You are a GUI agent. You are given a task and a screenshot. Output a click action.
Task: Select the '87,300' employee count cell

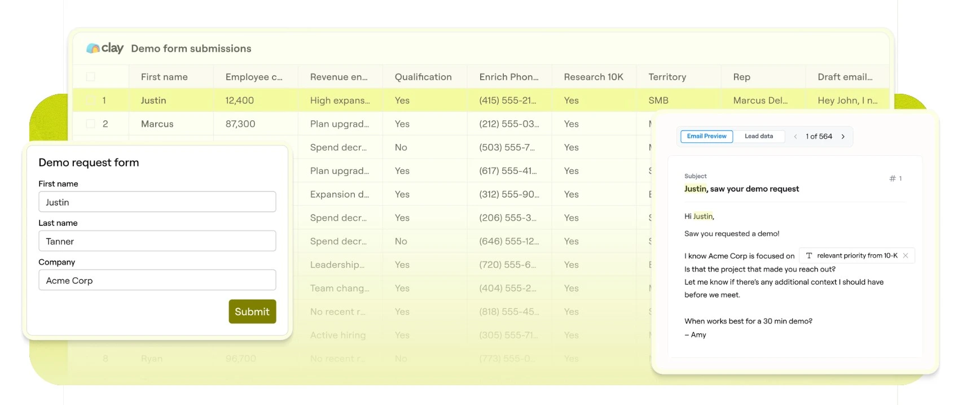(x=256, y=124)
